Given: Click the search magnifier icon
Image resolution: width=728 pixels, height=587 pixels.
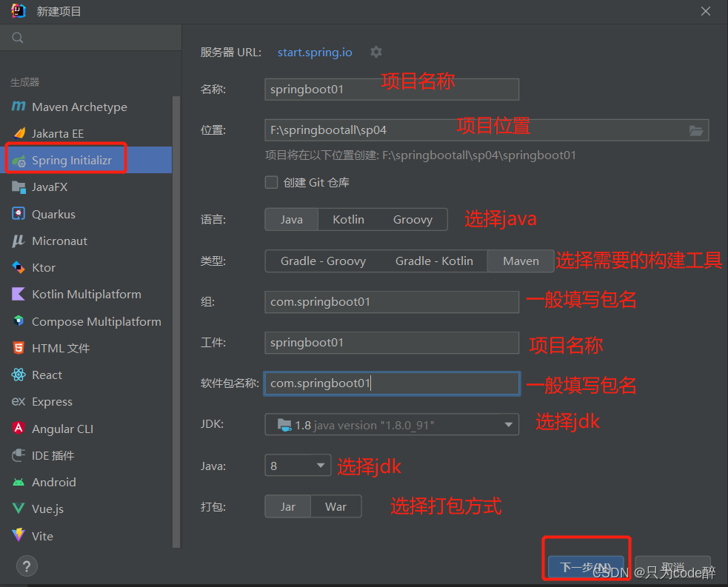Looking at the screenshot, I should click(x=18, y=38).
